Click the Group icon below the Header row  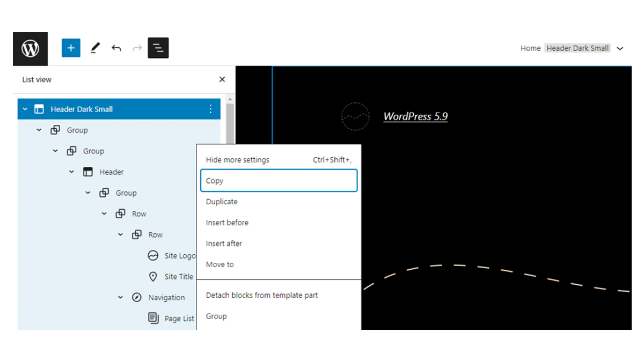104,193
